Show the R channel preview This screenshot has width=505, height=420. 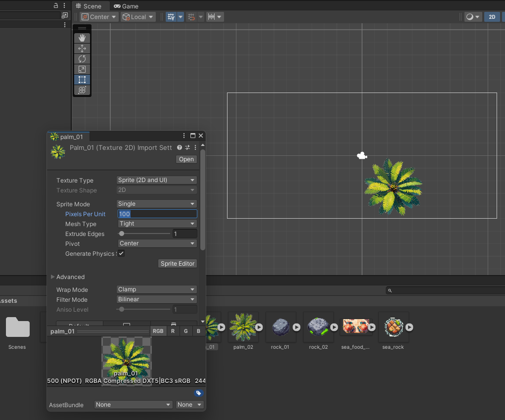173,331
